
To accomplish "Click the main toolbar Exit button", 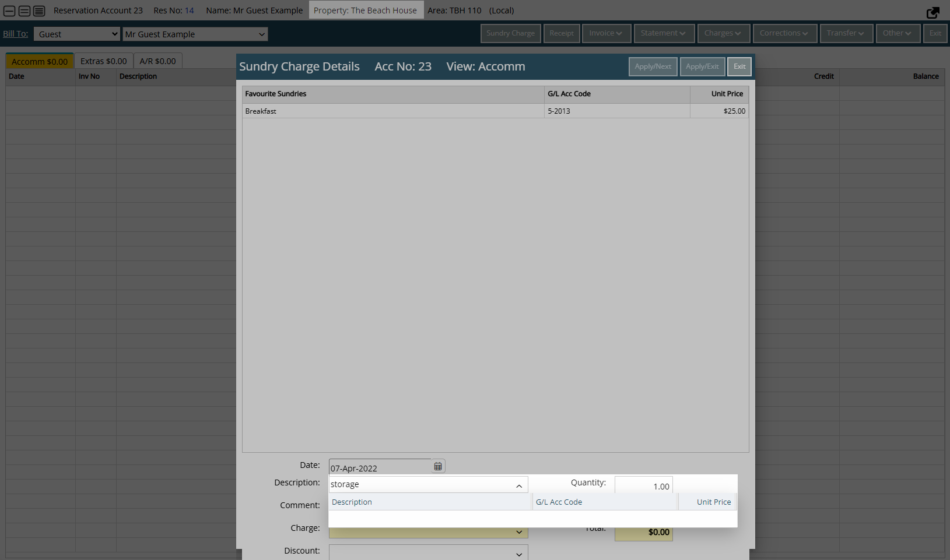I will click(935, 33).
